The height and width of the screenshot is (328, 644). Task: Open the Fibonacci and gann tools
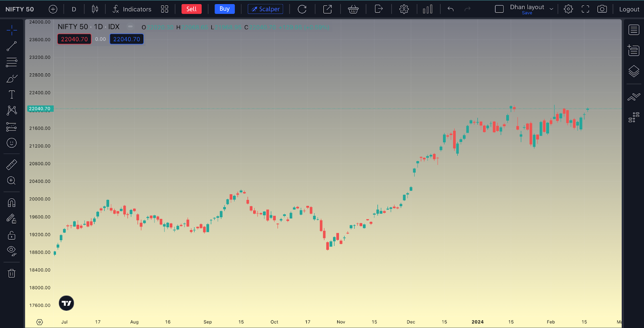12,62
